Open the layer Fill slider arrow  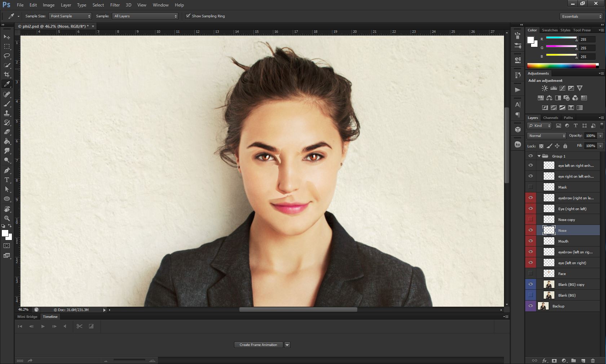point(600,146)
